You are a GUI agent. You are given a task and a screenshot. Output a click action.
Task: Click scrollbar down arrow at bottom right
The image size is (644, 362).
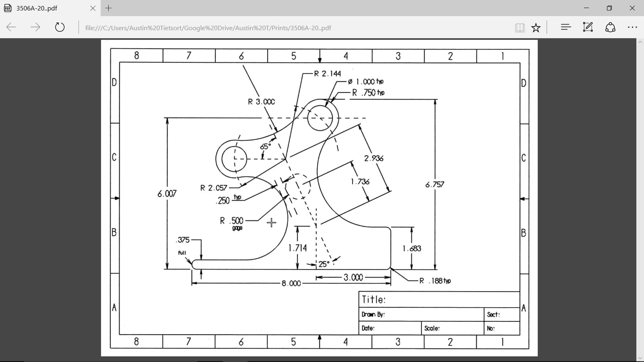tap(640, 358)
